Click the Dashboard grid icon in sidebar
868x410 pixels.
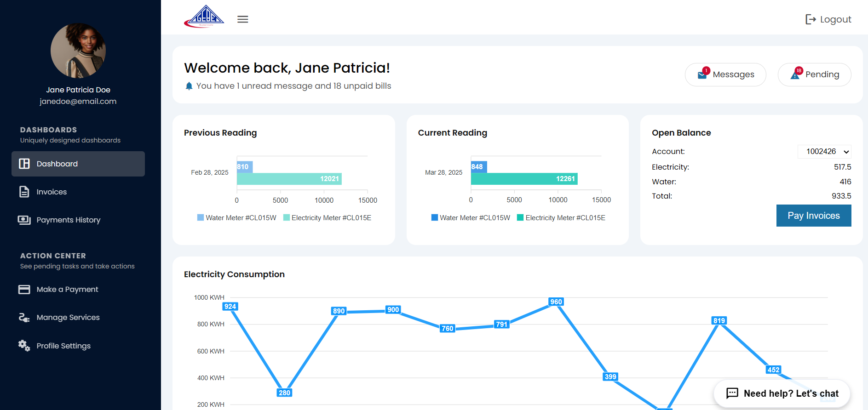point(24,164)
